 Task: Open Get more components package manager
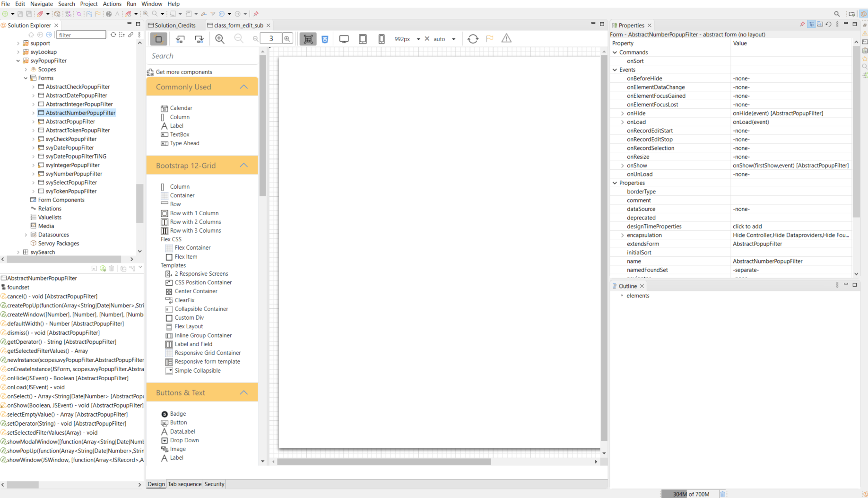180,72
